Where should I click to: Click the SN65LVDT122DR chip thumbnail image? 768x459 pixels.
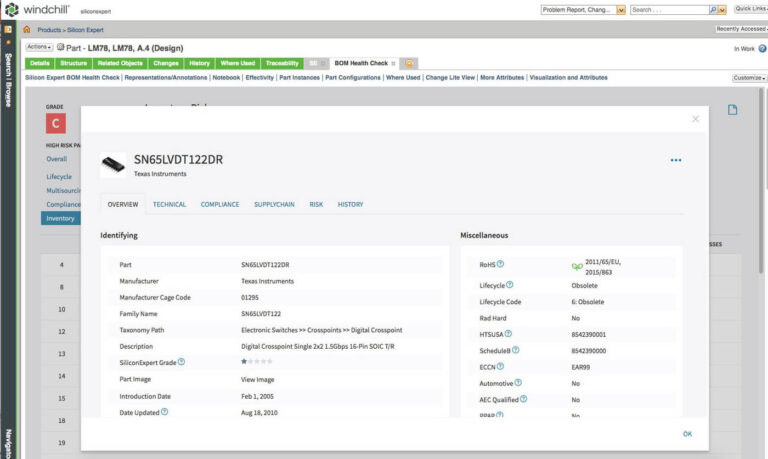tap(113, 165)
